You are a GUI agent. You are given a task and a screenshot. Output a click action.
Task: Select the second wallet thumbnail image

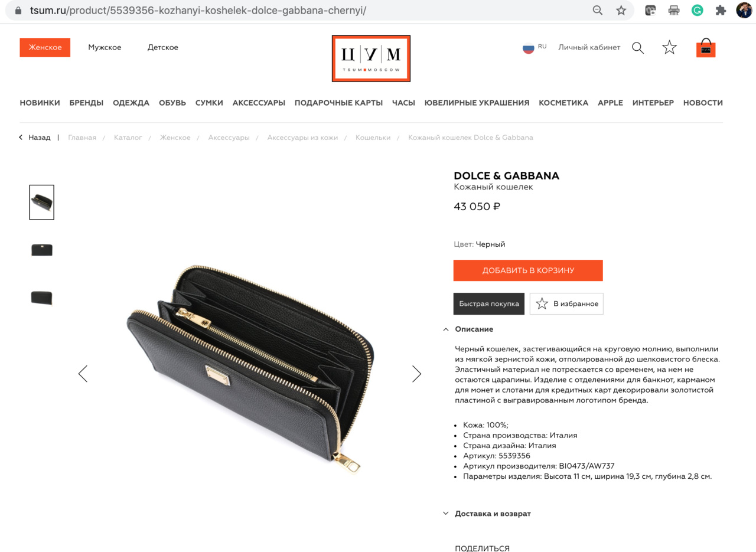pyautogui.click(x=42, y=250)
